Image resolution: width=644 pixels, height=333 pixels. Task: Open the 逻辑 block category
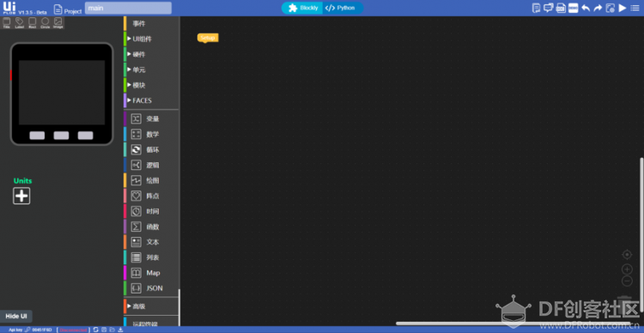(151, 165)
